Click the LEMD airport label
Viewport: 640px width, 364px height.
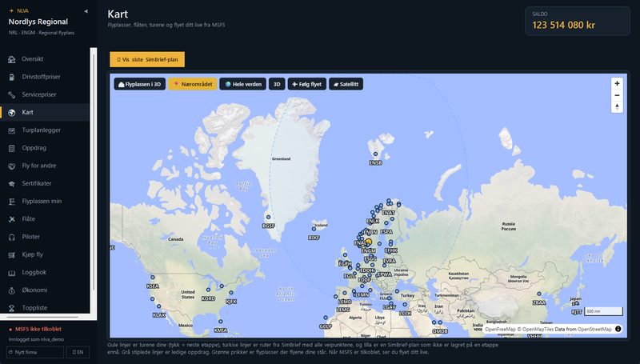(345, 302)
